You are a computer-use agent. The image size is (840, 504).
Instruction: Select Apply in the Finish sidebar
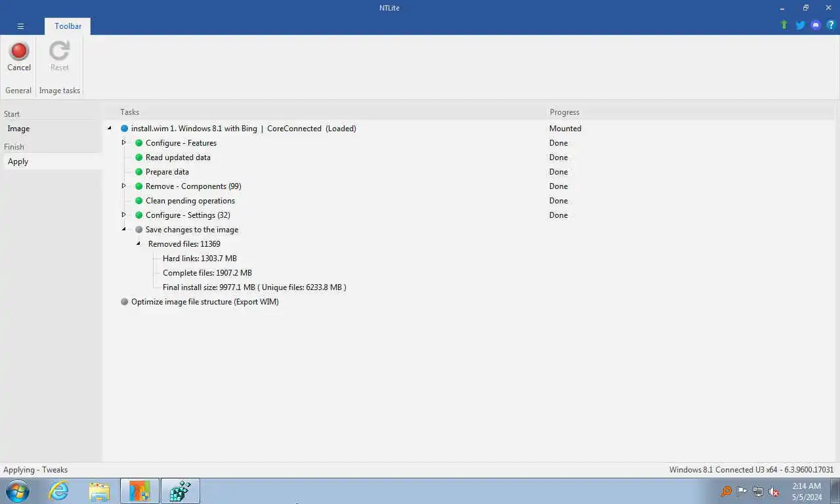pyautogui.click(x=52, y=161)
